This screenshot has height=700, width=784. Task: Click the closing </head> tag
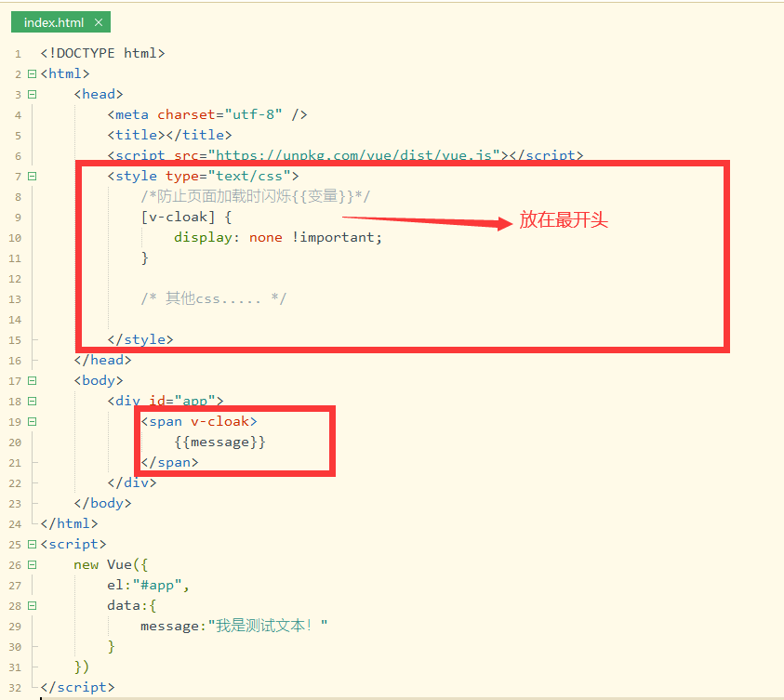pos(103,361)
